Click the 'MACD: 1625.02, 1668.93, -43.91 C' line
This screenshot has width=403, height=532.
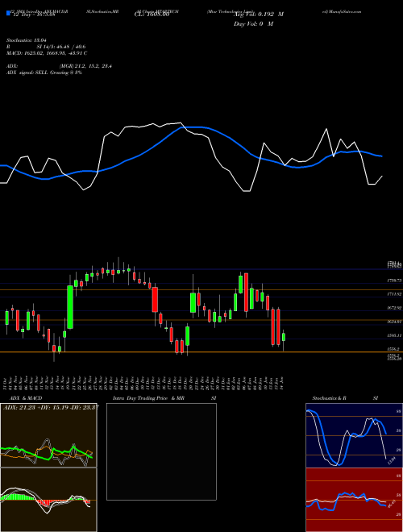tap(47, 53)
